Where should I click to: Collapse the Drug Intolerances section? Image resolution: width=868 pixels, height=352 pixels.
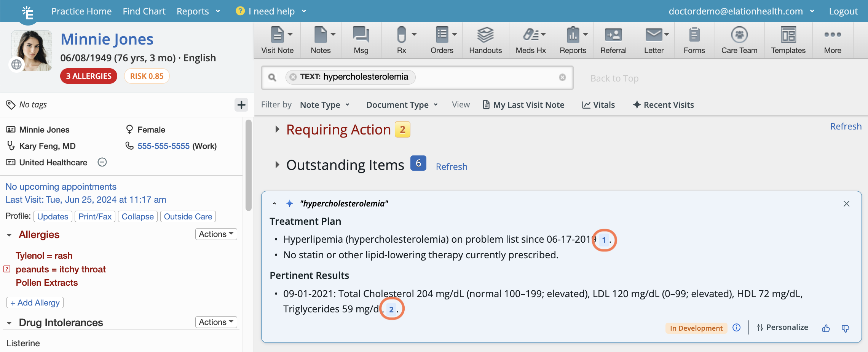click(x=9, y=323)
